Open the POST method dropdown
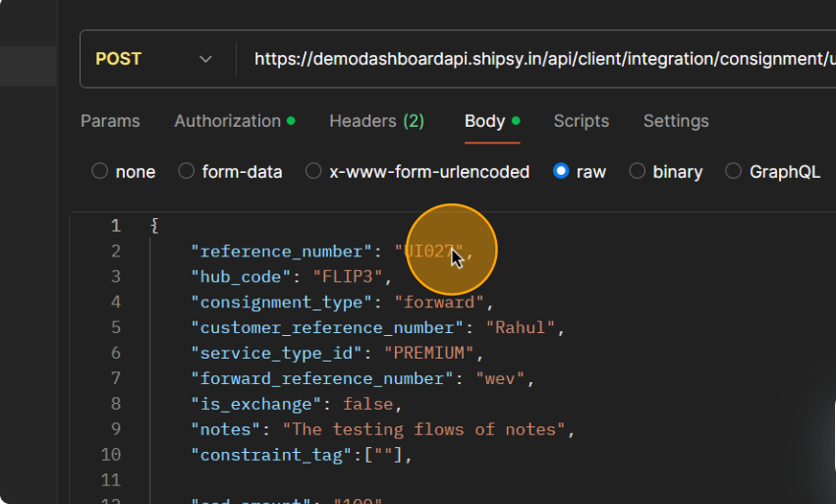The width and height of the screenshot is (836, 504). 154,59
